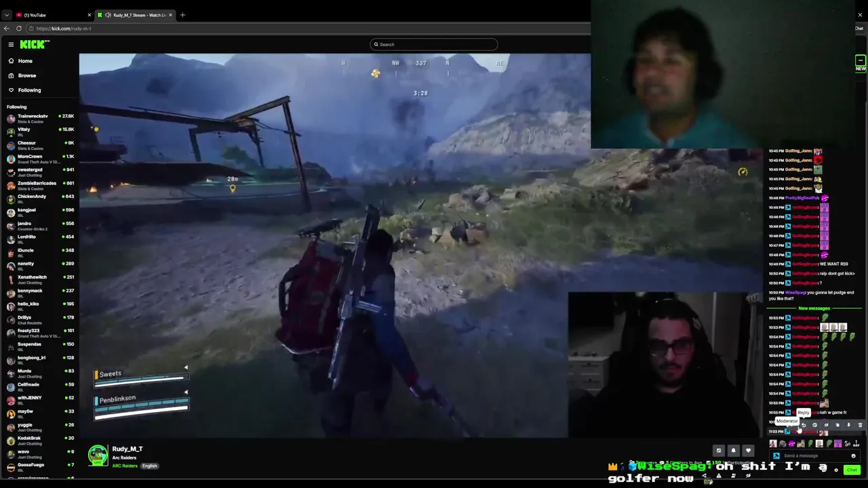
Task: Click the Send a message chat field
Action: coord(814,455)
